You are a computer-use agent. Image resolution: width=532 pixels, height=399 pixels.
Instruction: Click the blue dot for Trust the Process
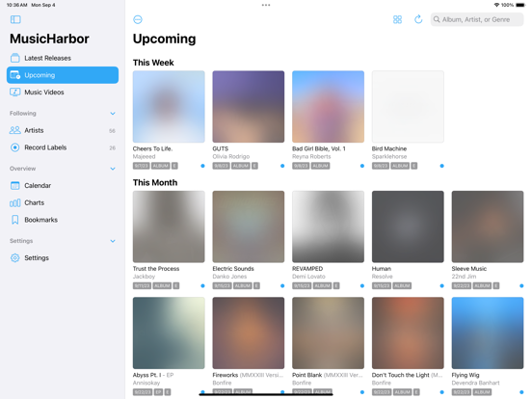coord(202,285)
